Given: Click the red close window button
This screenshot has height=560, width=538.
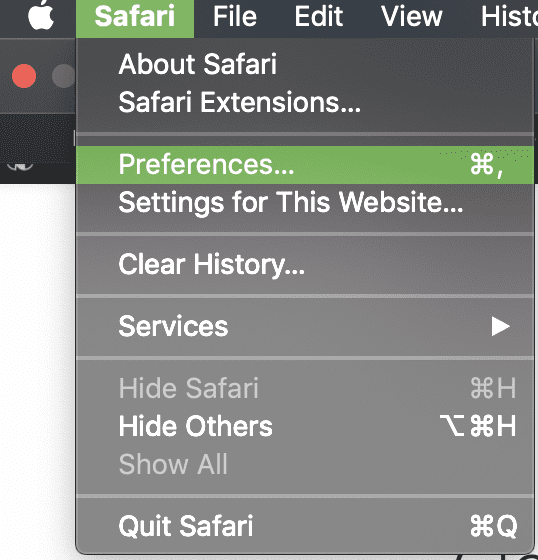Looking at the screenshot, I should pyautogui.click(x=24, y=76).
